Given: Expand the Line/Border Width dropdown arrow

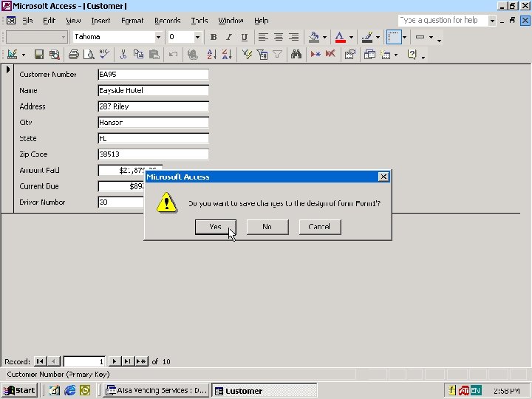Looking at the screenshot, I should pyautogui.click(x=404, y=37).
